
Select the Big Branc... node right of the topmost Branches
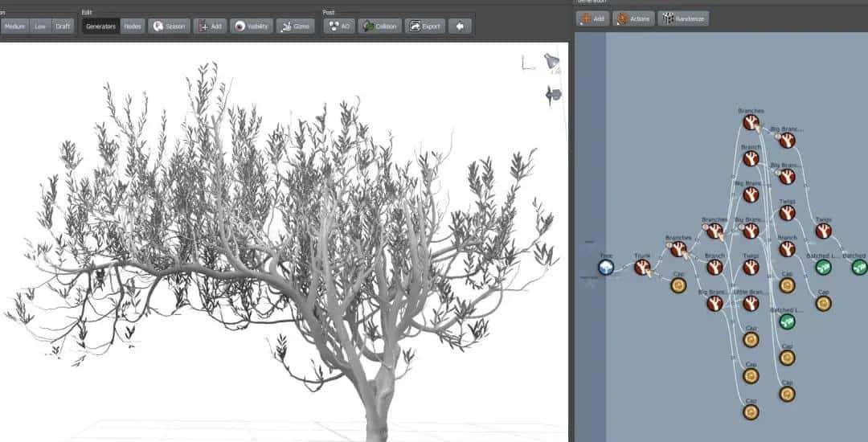[787, 140]
